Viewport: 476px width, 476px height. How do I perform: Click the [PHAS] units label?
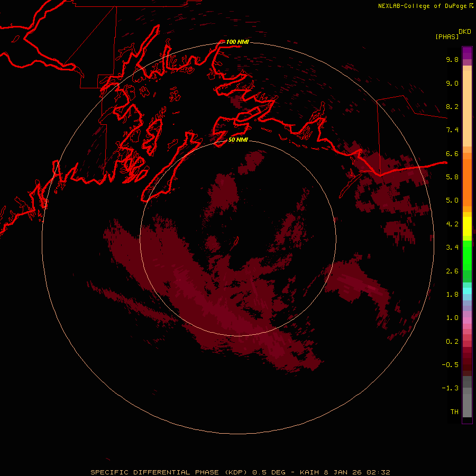pyautogui.click(x=447, y=36)
